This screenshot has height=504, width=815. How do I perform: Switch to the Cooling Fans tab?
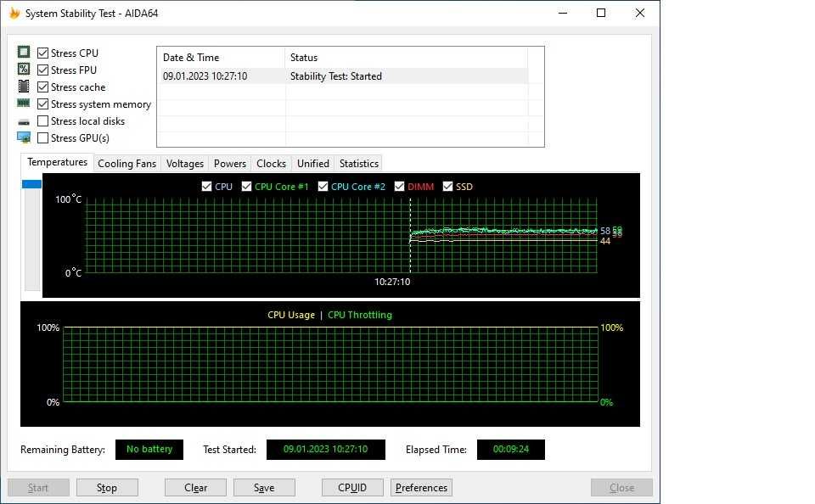[126, 164]
